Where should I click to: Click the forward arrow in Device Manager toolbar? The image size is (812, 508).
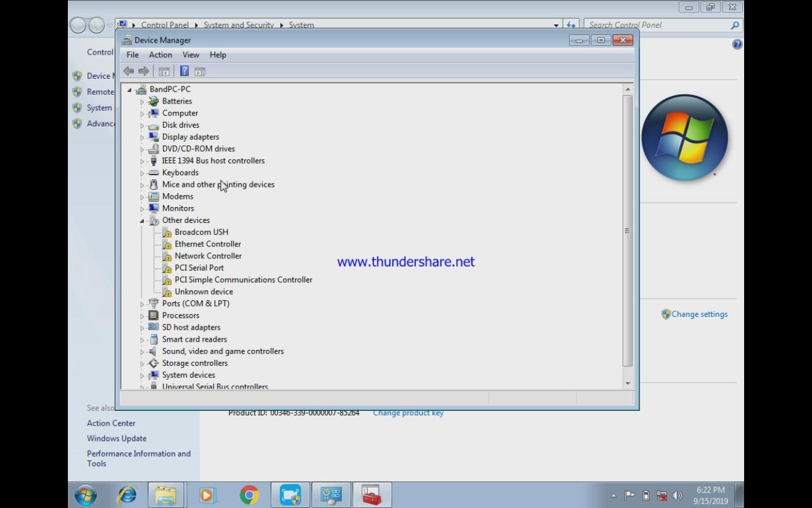point(143,70)
